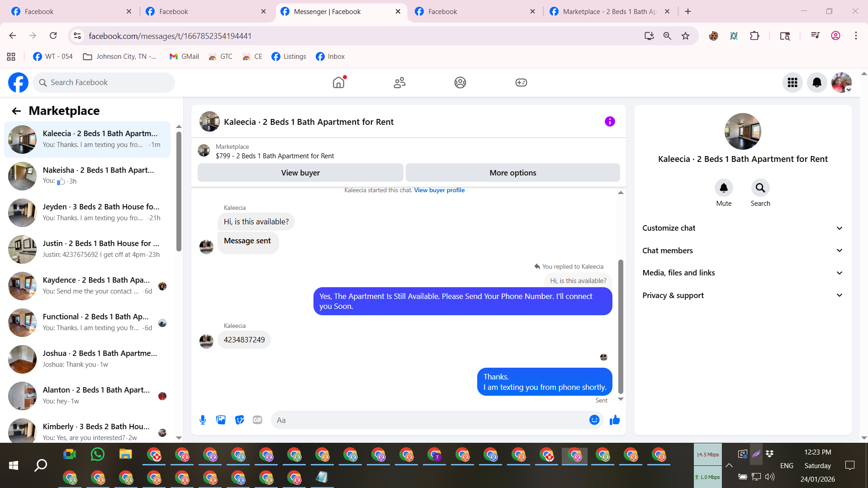This screenshot has height=488, width=868.
Task: Open the Gaming icon in top navigation
Action: (521, 82)
